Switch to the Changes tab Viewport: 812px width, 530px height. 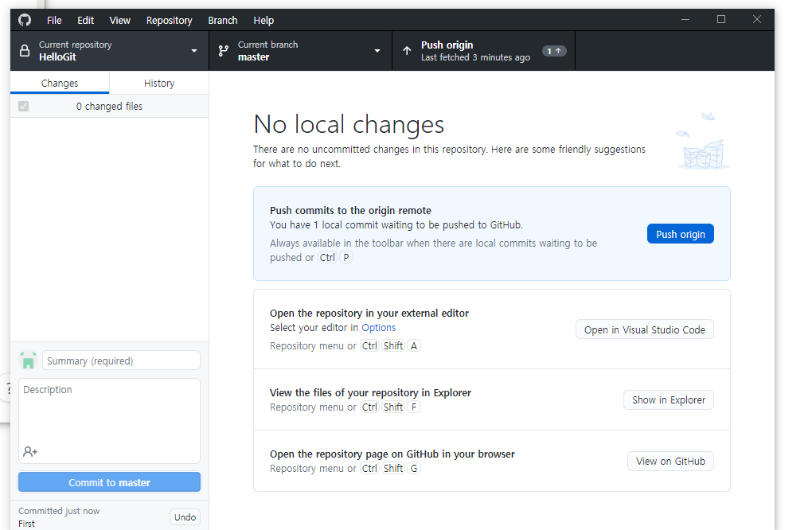point(60,83)
